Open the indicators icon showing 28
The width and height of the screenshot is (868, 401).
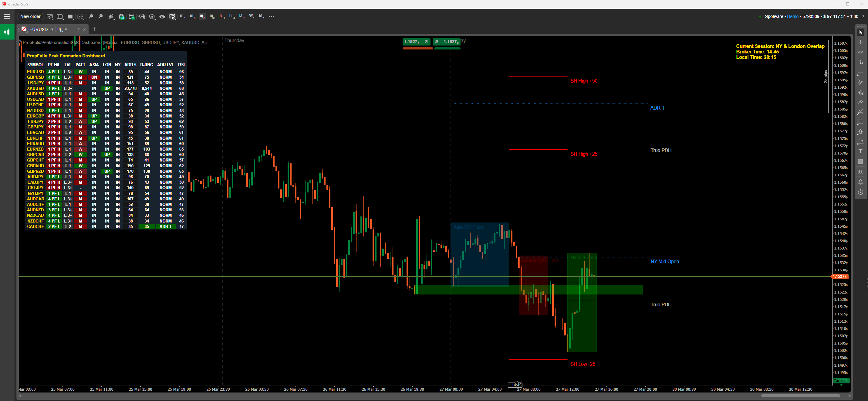[x=121, y=16]
